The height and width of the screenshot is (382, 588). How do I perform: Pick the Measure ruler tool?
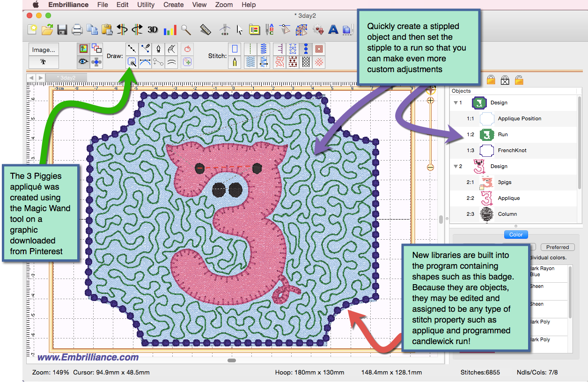(x=205, y=29)
